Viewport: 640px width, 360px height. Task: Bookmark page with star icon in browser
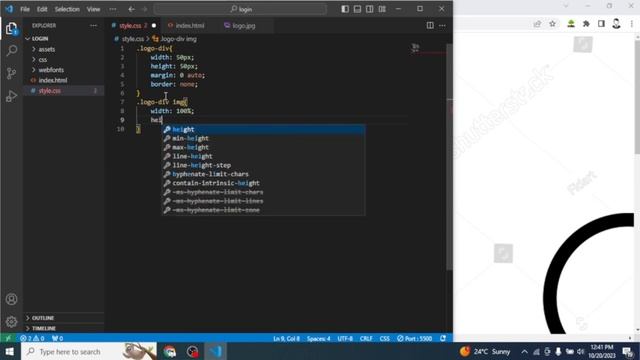point(552,24)
